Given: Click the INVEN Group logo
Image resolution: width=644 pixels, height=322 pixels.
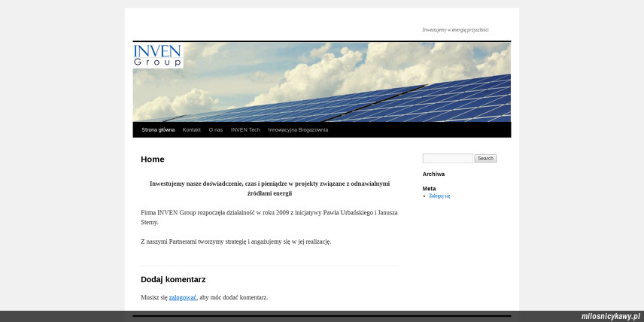Looking at the screenshot, I should [x=158, y=56].
